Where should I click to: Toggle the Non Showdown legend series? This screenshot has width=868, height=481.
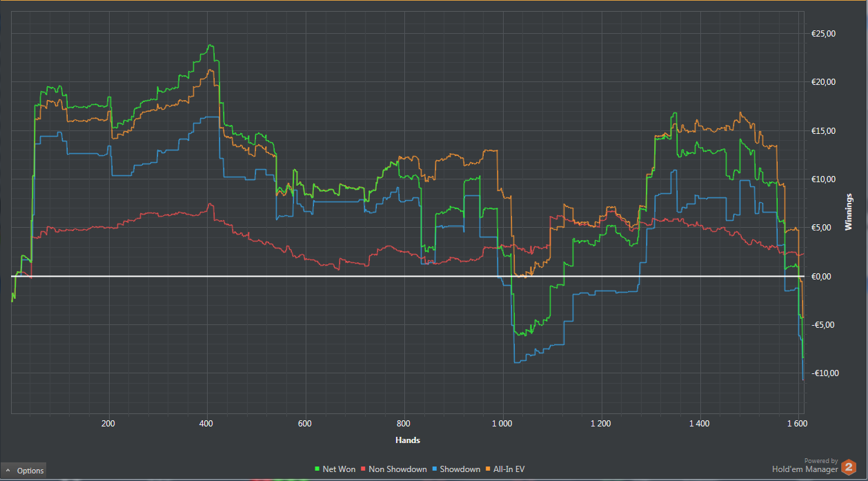click(x=393, y=469)
